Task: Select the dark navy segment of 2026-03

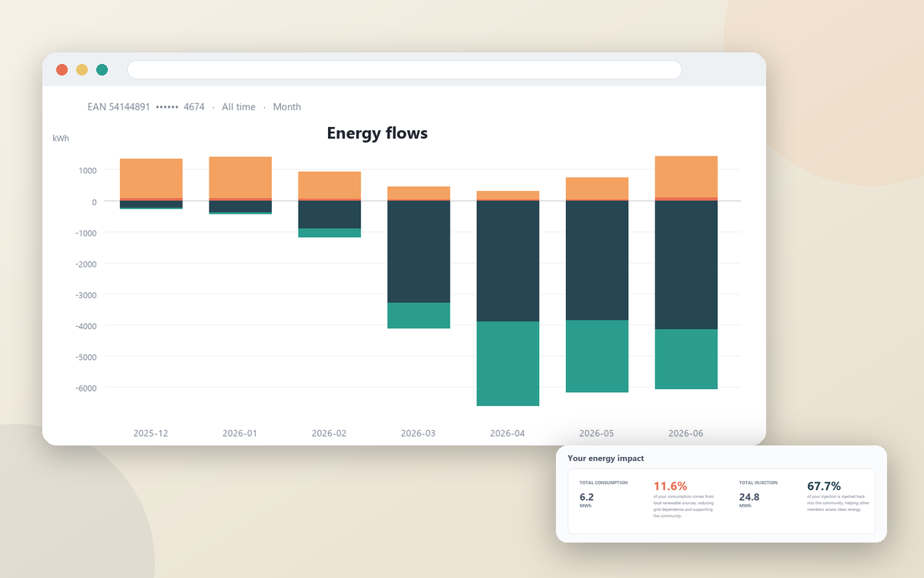Action: [x=419, y=252]
